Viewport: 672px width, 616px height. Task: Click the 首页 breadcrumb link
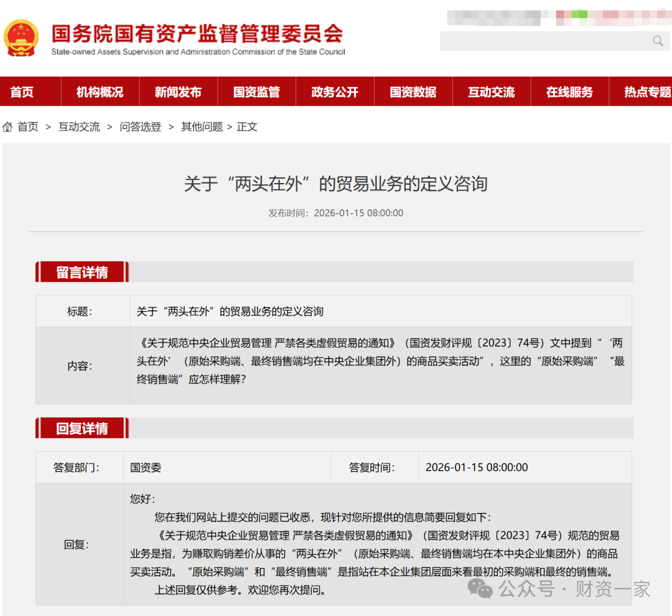pyautogui.click(x=28, y=126)
